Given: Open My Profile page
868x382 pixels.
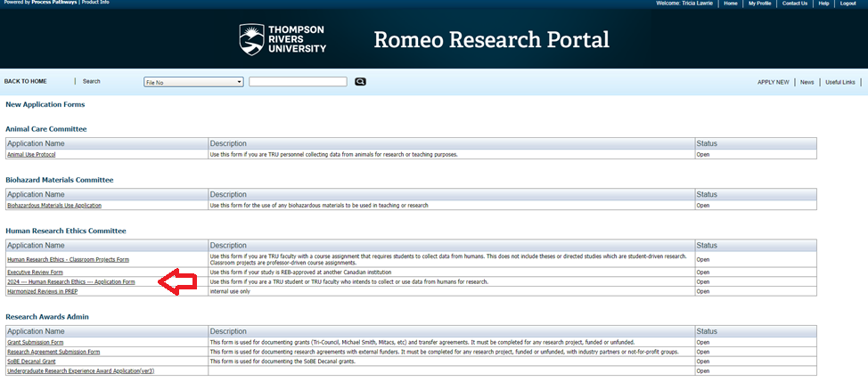Looking at the screenshot, I should coord(759,4).
